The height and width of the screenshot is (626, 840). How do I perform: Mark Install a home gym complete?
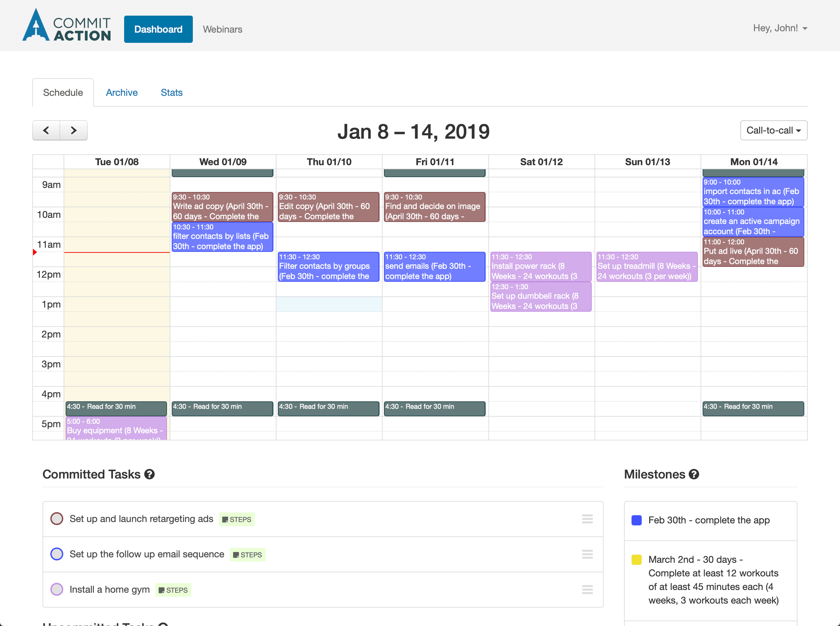pyautogui.click(x=57, y=589)
